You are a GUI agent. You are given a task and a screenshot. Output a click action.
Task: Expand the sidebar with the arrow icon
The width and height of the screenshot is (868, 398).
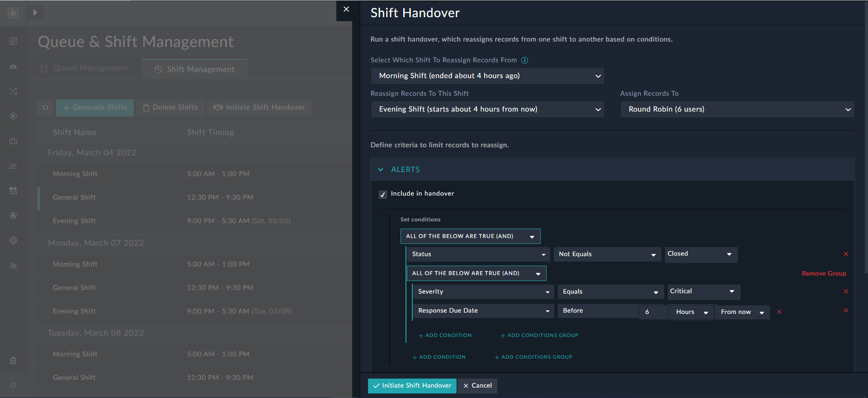coord(35,13)
